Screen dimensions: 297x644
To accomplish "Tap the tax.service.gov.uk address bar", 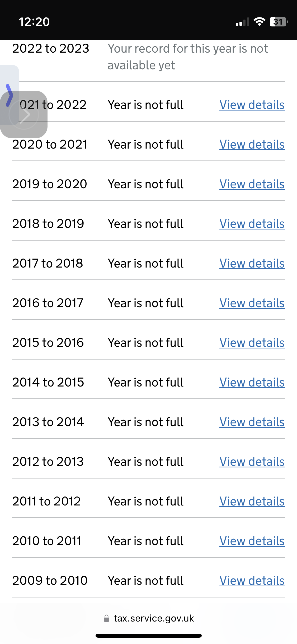I will (154, 618).
